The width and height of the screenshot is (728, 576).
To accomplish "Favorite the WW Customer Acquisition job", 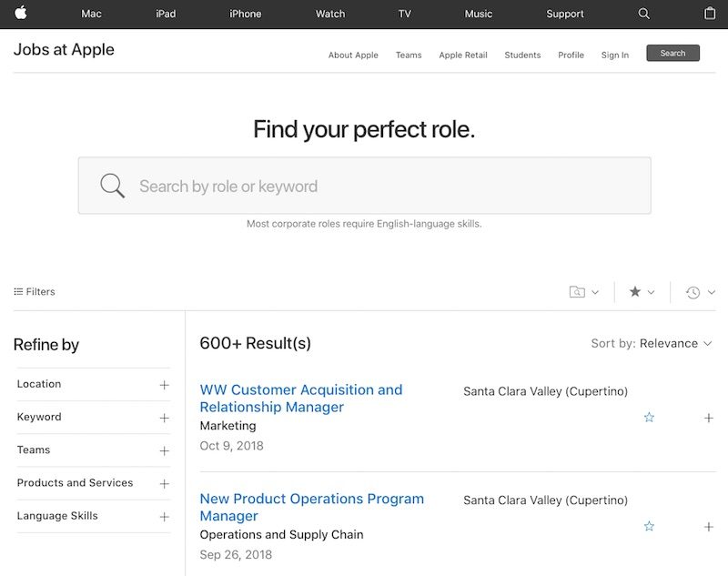I will tap(649, 418).
